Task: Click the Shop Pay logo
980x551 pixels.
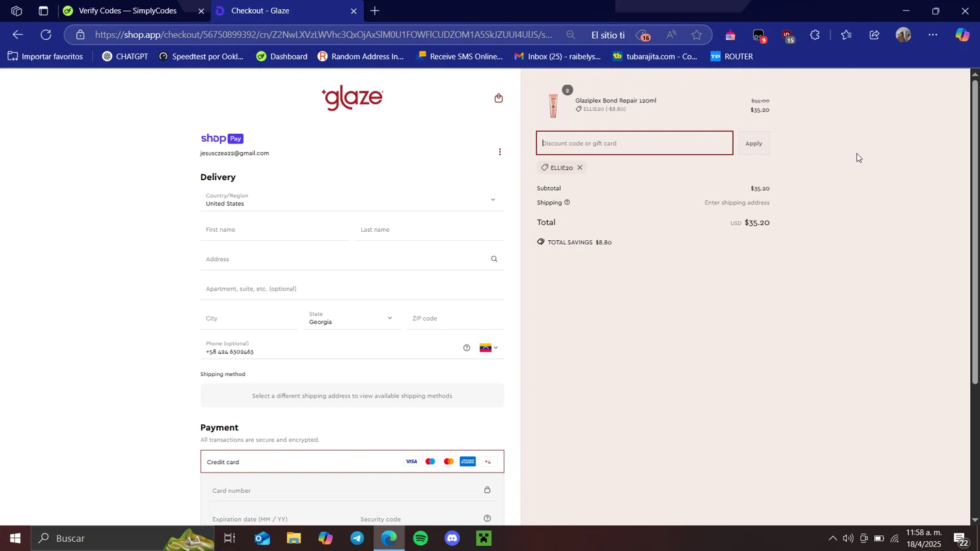Action: point(222,138)
